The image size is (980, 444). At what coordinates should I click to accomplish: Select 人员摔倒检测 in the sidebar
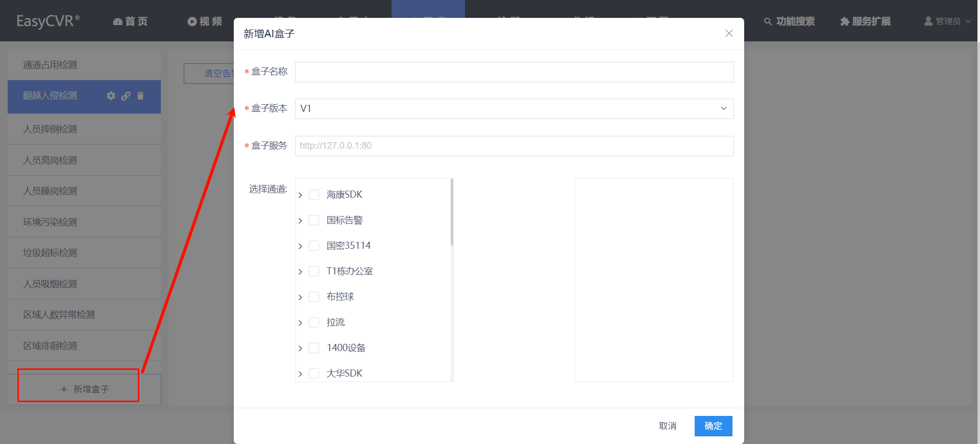point(84,129)
